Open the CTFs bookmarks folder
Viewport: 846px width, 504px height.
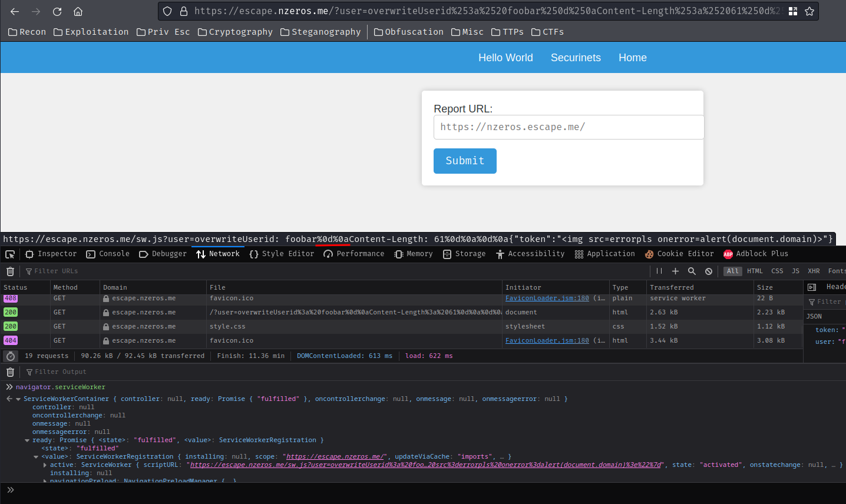[548, 32]
